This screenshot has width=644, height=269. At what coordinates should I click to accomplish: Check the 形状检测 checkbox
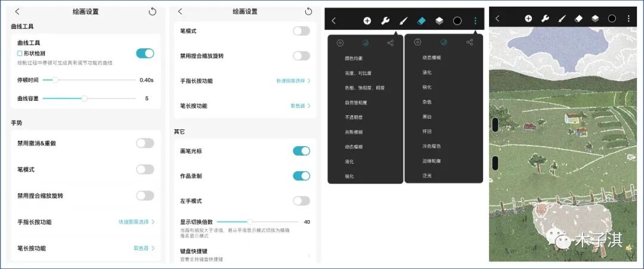pyautogui.click(x=19, y=54)
